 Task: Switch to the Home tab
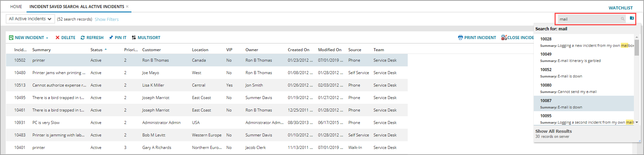(x=16, y=6)
